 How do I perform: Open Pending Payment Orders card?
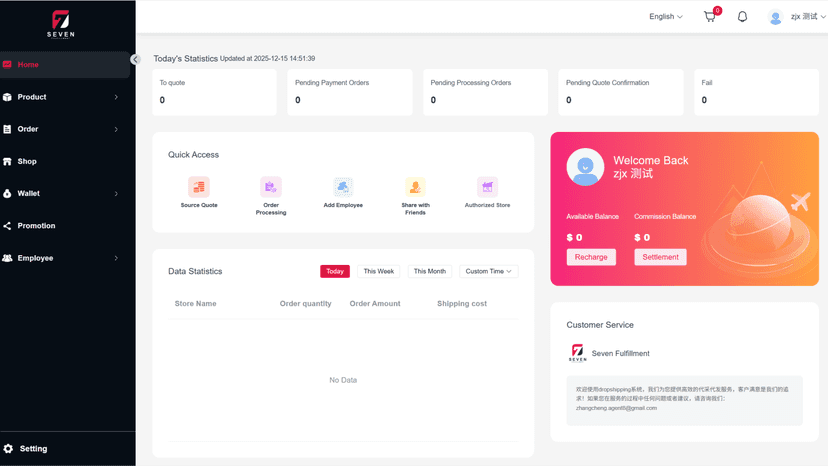(350, 92)
